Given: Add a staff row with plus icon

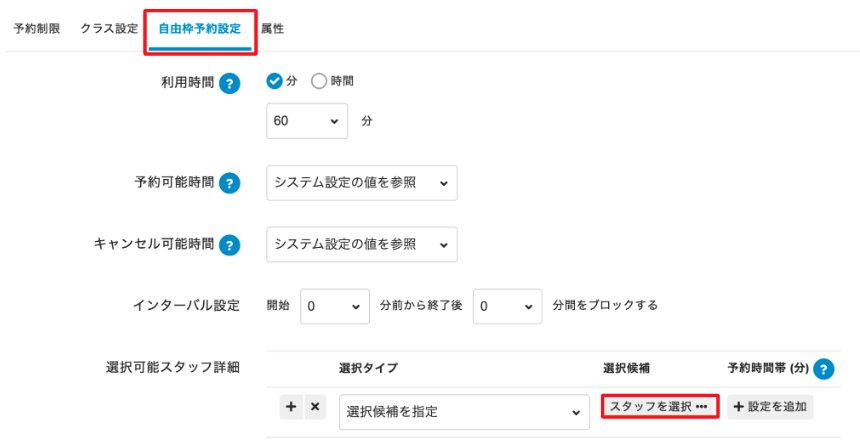Looking at the screenshot, I should 291,407.
